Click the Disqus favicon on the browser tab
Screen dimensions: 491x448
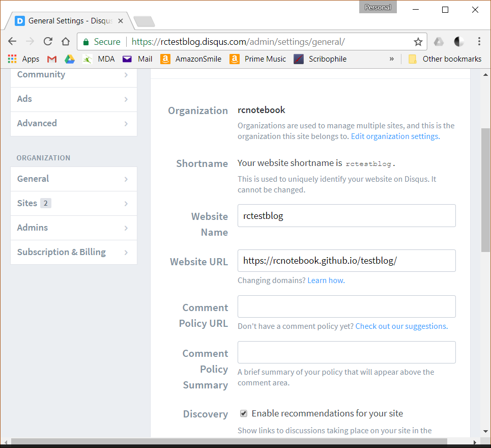pyautogui.click(x=19, y=21)
